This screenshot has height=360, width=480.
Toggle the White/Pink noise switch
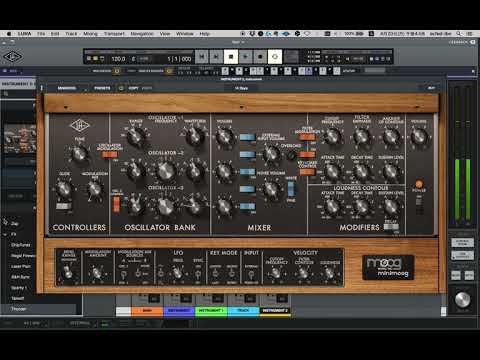[291, 189]
